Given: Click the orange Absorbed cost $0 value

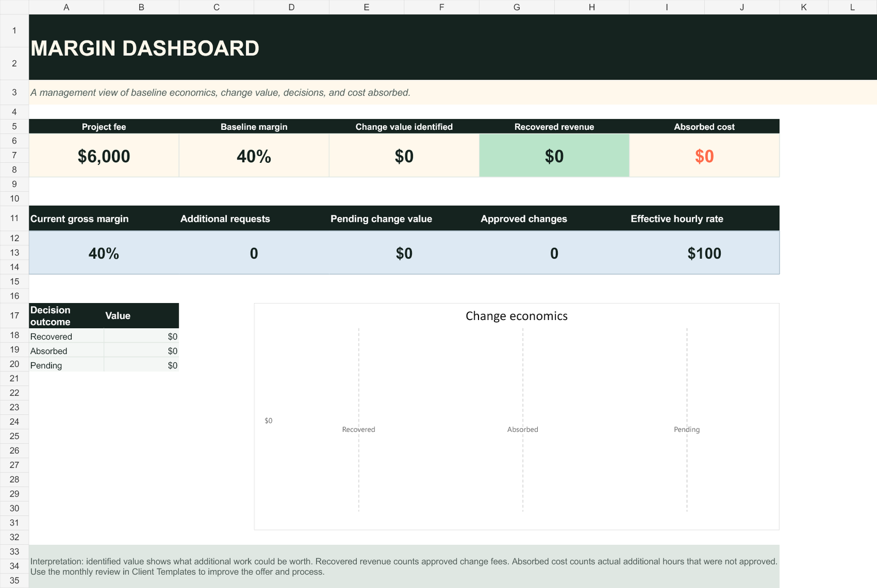Looking at the screenshot, I should pos(704,156).
